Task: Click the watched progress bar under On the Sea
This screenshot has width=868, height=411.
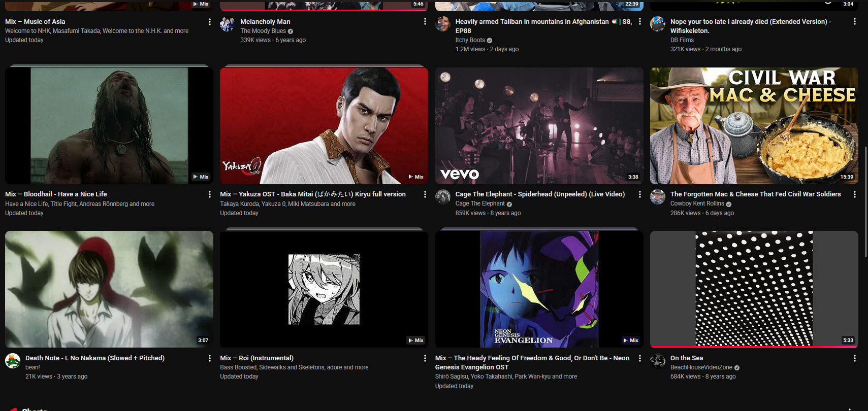Action: (754, 347)
